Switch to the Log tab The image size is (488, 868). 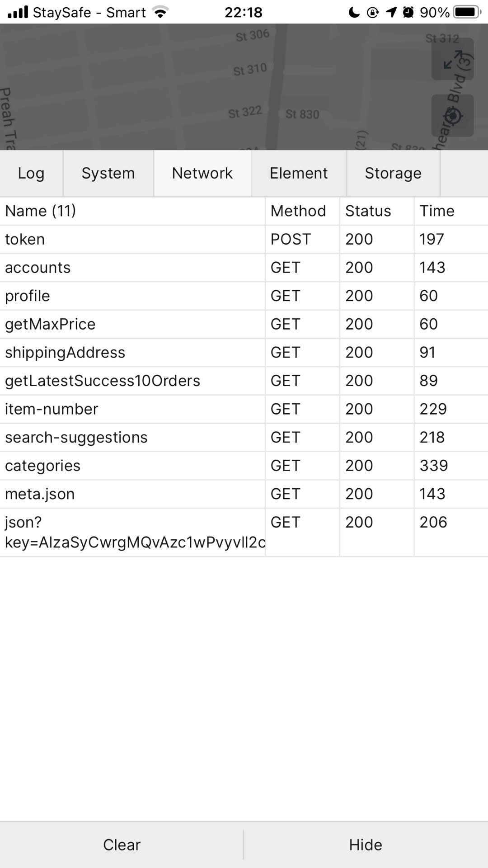pyautogui.click(x=31, y=173)
